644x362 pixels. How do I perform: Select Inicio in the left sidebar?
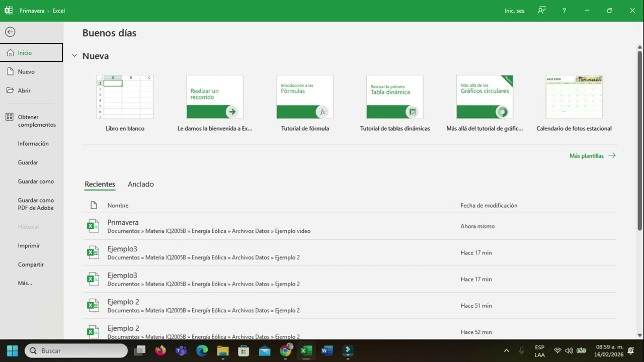coord(31,53)
